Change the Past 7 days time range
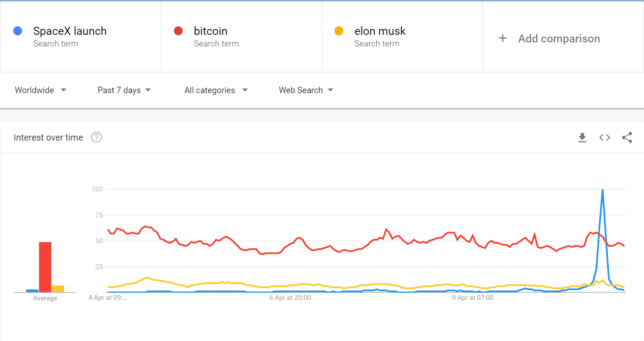 coord(124,90)
